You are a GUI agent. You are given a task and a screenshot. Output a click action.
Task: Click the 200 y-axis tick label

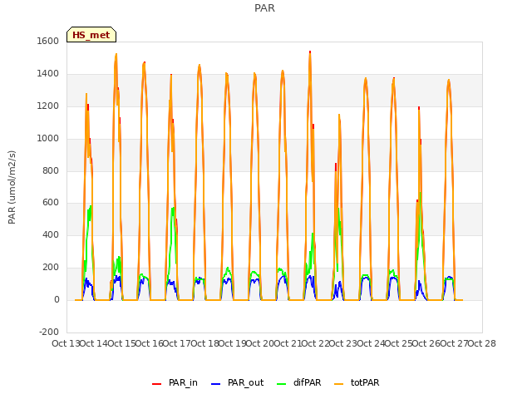[x=51, y=268]
